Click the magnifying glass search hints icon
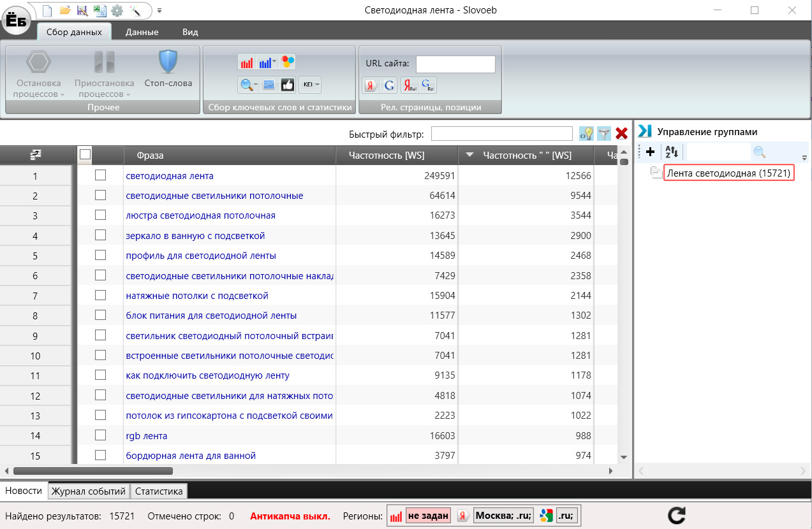Image resolution: width=812 pixels, height=529 pixels. coord(248,84)
